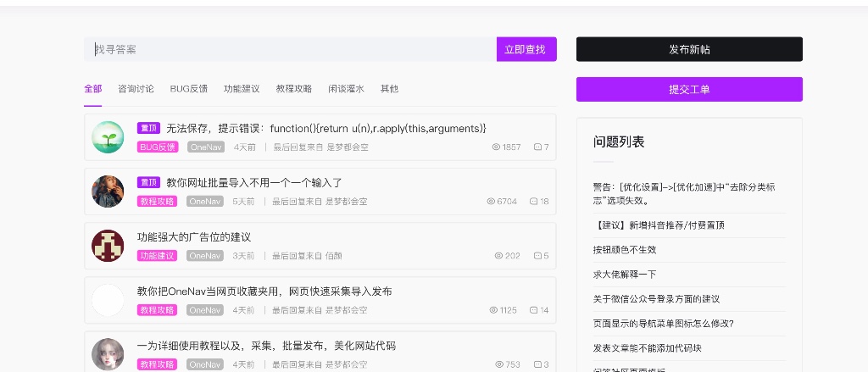The width and height of the screenshot is (868, 372).
Task: Click the replier name 是梦都会空 on first post
Action: (x=348, y=147)
